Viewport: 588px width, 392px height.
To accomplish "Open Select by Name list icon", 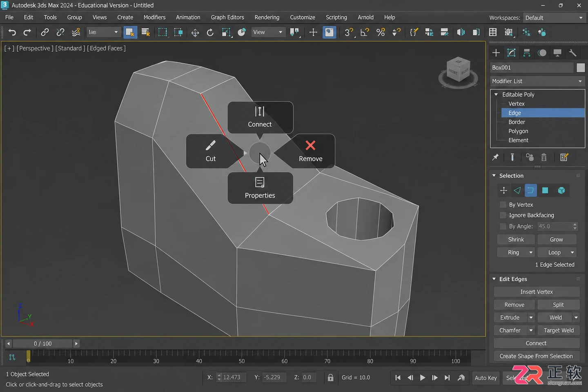I will point(146,32).
